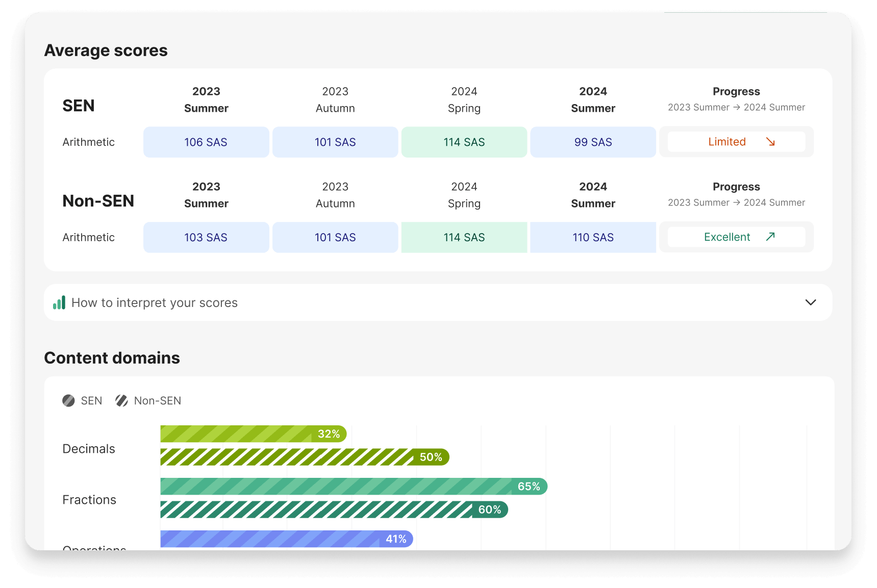This screenshot has height=588, width=877.
Task: Click the Non-SEN 2024 Spring 114 SAS cell
Action: [x=464, y=238]
